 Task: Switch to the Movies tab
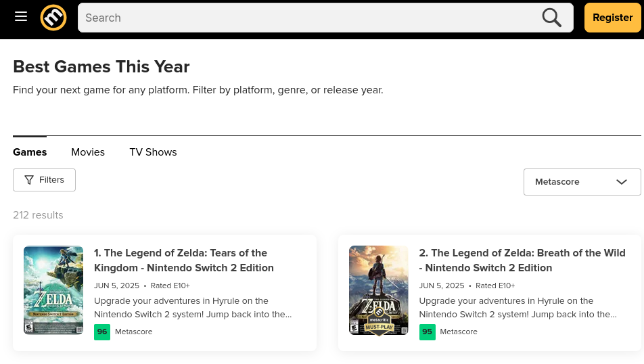point(88,152)
